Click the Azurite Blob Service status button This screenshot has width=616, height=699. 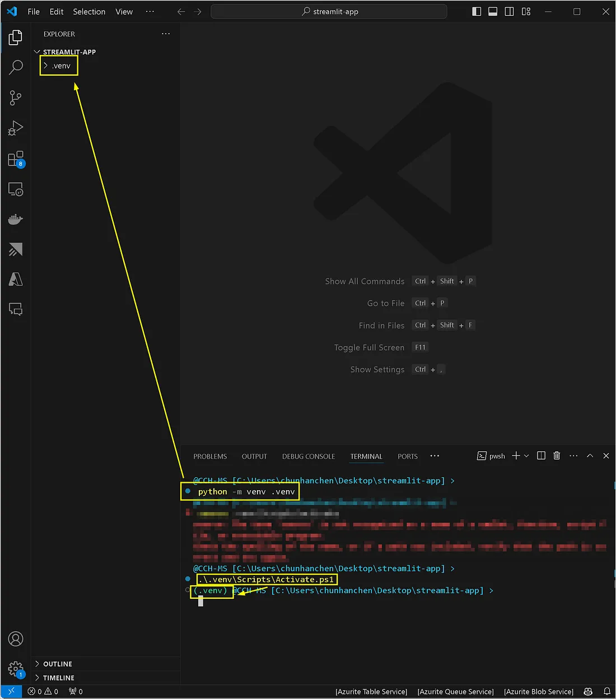coord(538,692)
